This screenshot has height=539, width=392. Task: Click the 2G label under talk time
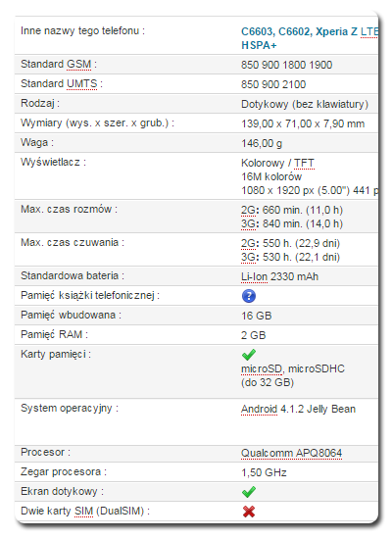248,210
